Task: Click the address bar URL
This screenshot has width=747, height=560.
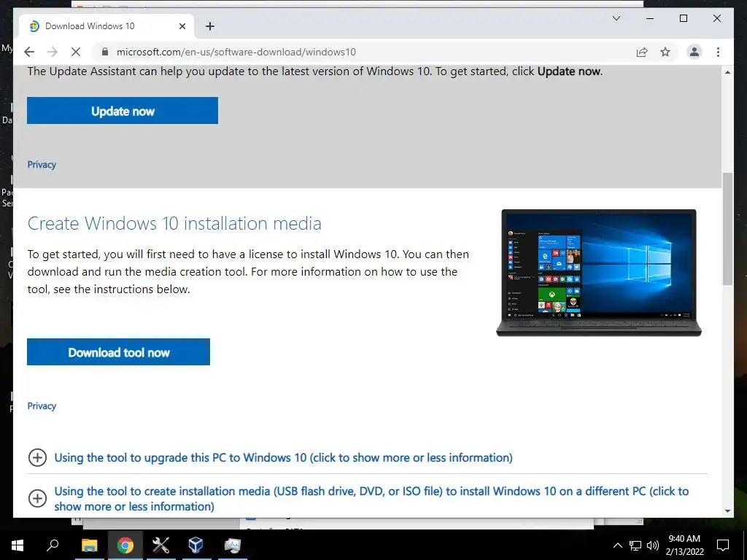Action: (x=236, y=52)
